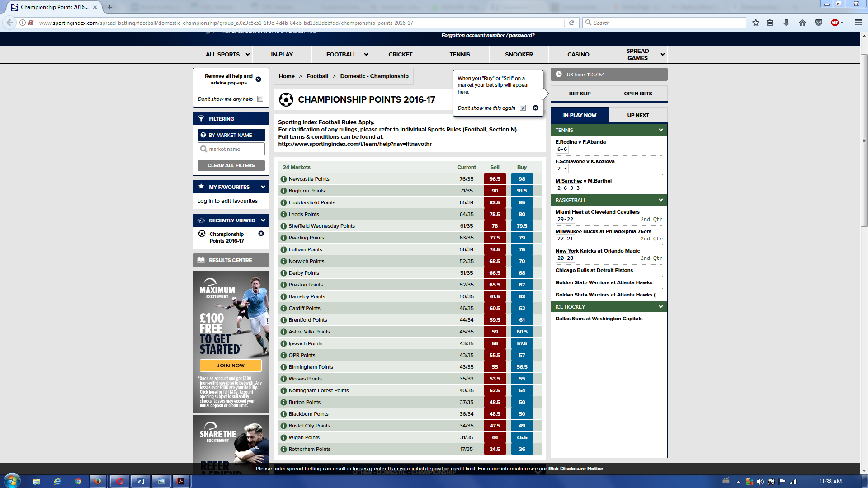Click the volume icon in system tray
Image resolution: width=868 pixels, height=488 pixels.
click(x=760, y=482)
